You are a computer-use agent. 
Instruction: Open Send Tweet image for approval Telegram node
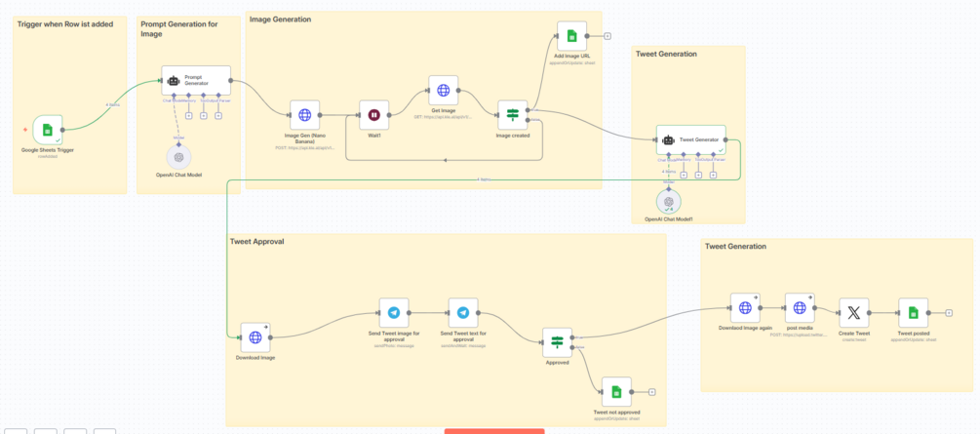pyautogui.click(x=394, y=313)
